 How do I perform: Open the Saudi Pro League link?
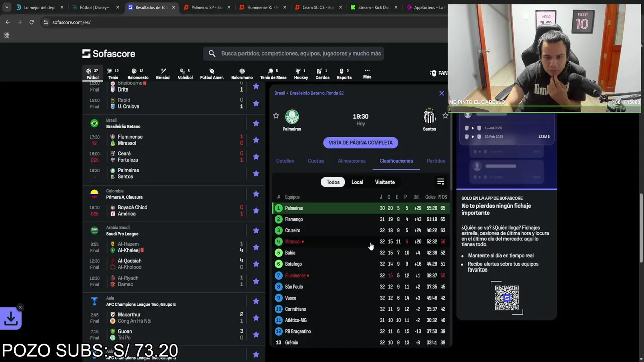pyautogui.click(x=122, y=234)
